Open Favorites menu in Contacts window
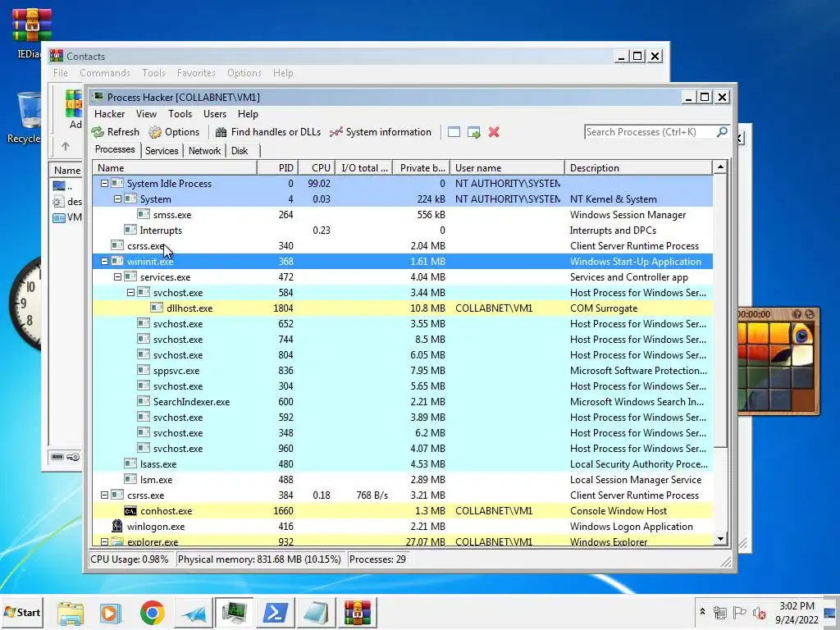The height and width of the screenshot is (630, 840). point(196,73)
